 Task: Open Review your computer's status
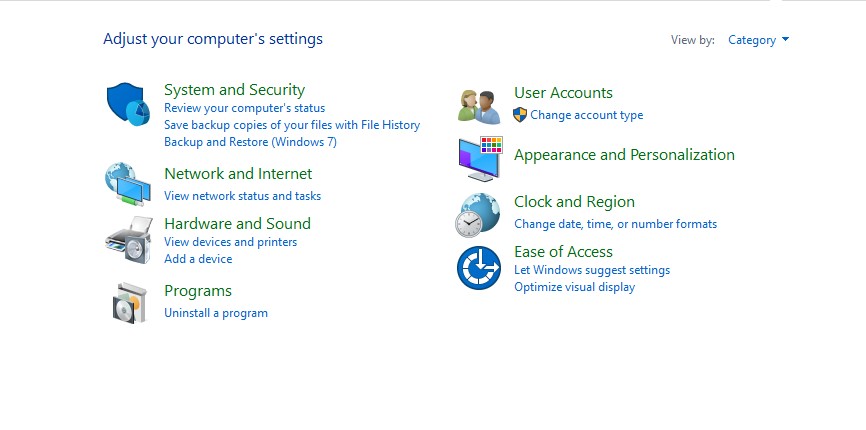(x=245, y=108)
